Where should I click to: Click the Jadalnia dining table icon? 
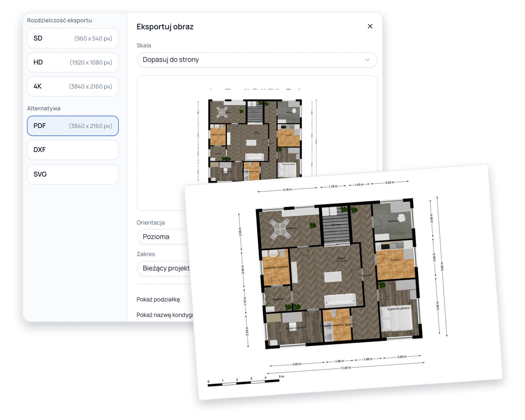(280, 228)
